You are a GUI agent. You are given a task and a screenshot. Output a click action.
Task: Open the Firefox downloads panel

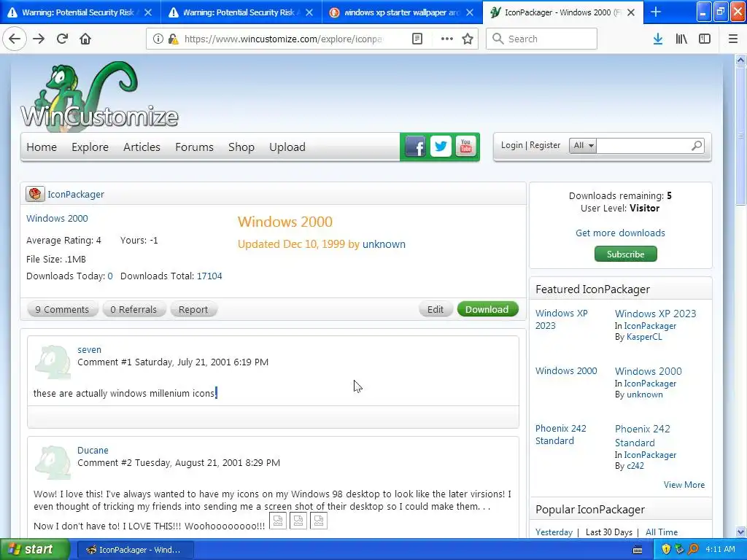click(658, 39)
